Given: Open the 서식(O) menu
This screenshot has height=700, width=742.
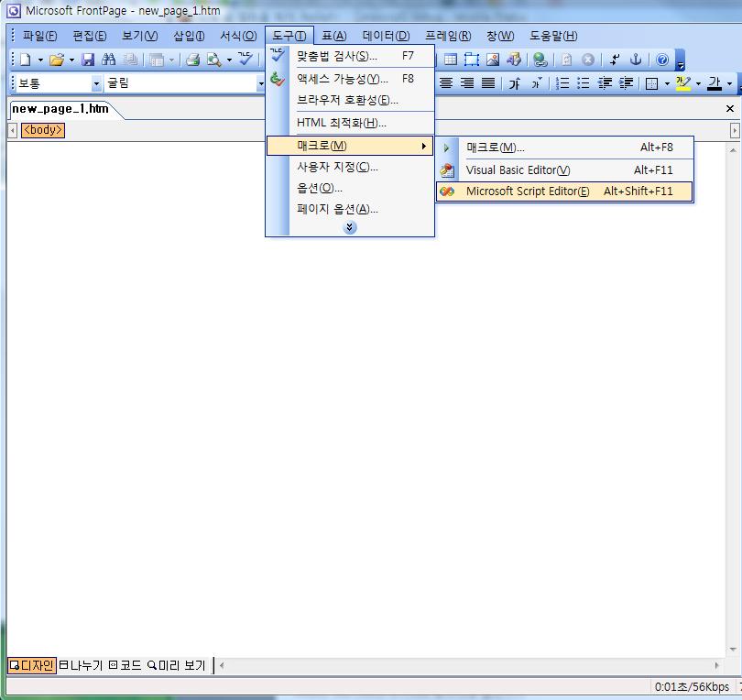Looking at the screenshot, I should point(238,36).
